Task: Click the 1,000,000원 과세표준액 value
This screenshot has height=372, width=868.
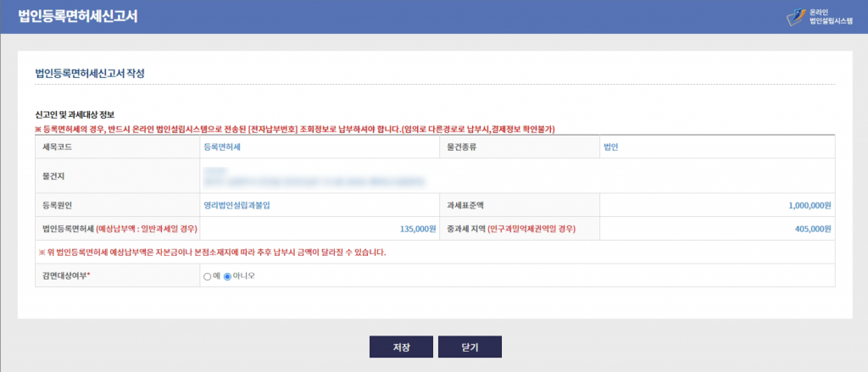Action: pyautogui.click(x=810, y=205)
